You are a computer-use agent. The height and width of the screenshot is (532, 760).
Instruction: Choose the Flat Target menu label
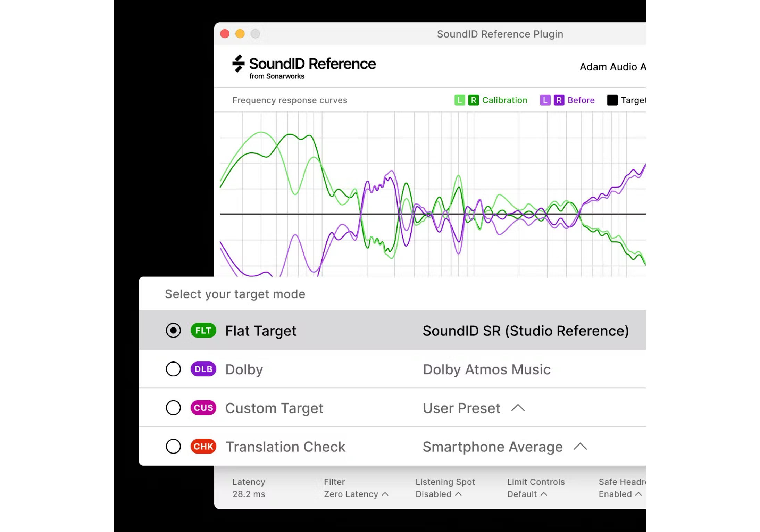(261, 331)
